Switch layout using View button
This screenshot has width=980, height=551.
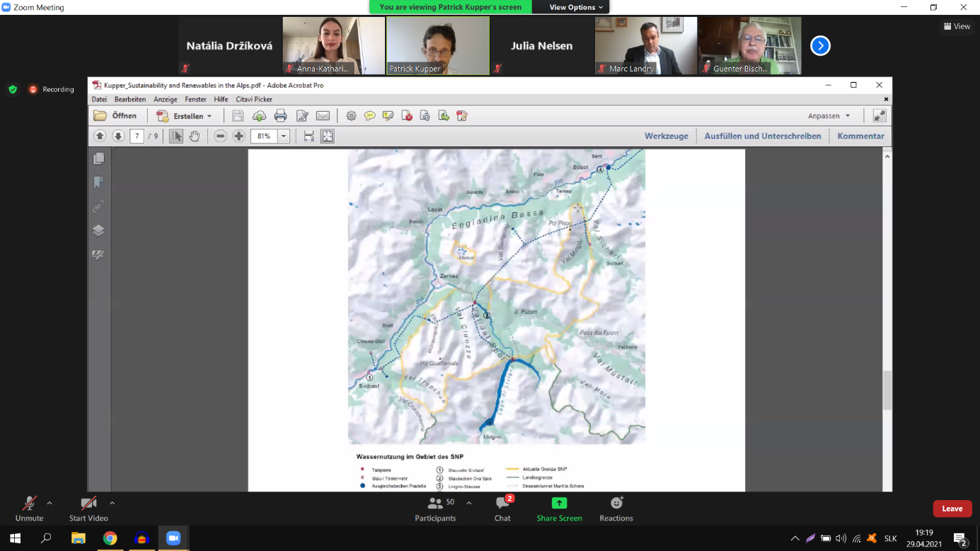pyautogui.click(x=957, y=26)
